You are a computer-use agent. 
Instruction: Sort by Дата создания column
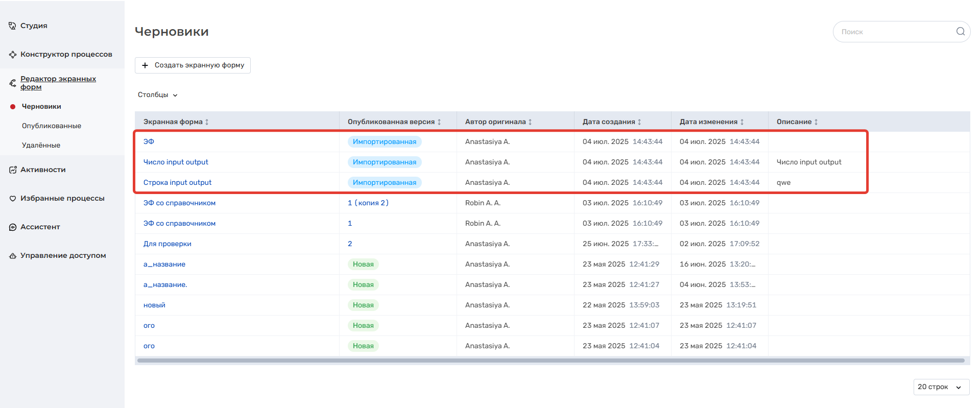639,122
